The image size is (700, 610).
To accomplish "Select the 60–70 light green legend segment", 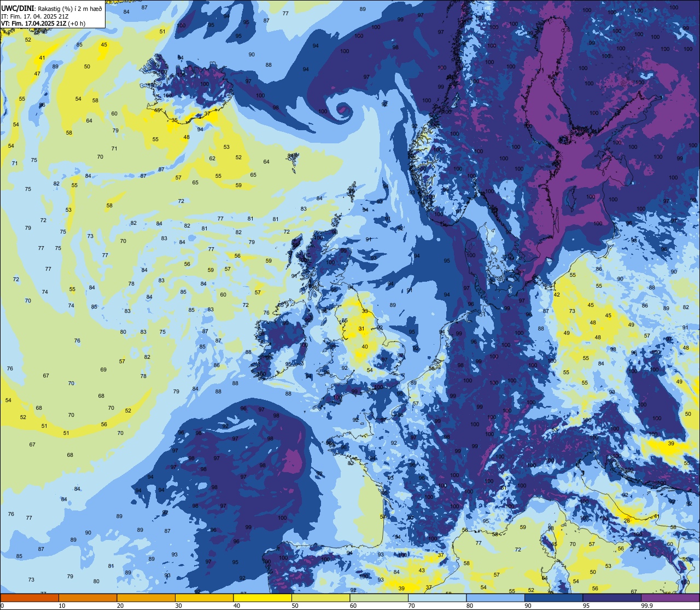I will click(x=379, y=598).
